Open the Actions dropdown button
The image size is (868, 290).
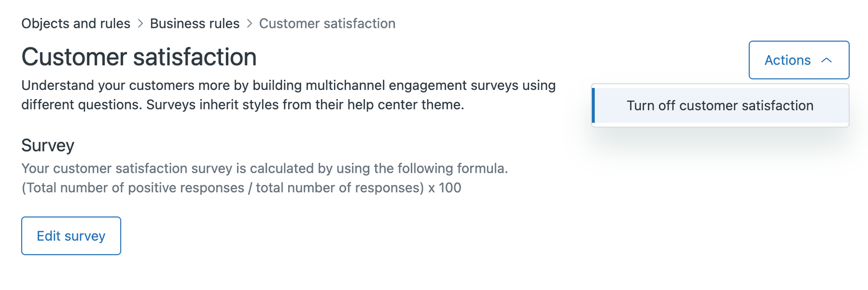coord(798,60)
